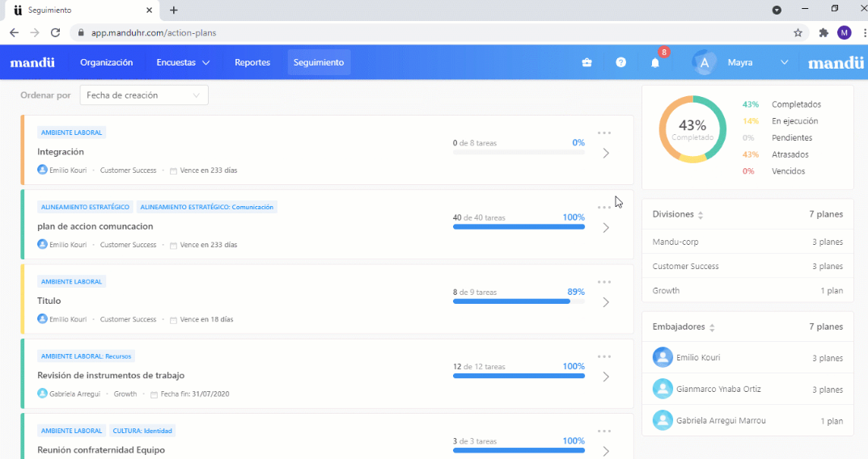
Task: Sort Divisiones list using sort arrows
Action: click(701, 215)
